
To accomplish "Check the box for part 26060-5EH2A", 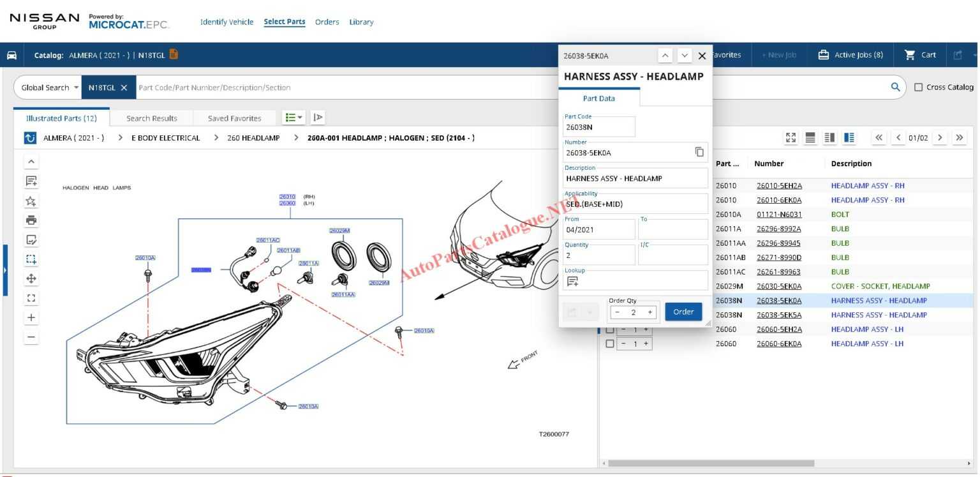I will 609,329.
